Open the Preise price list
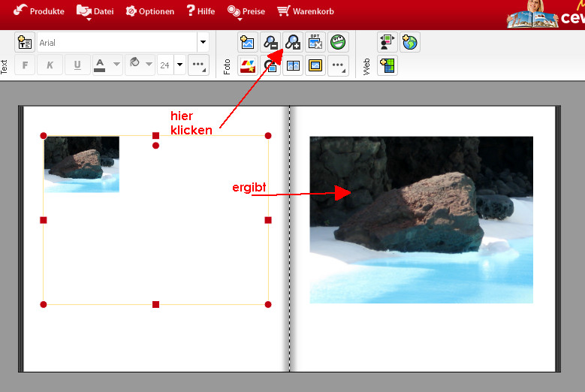The width and height of the screenshot is (585, 392). 246,11
